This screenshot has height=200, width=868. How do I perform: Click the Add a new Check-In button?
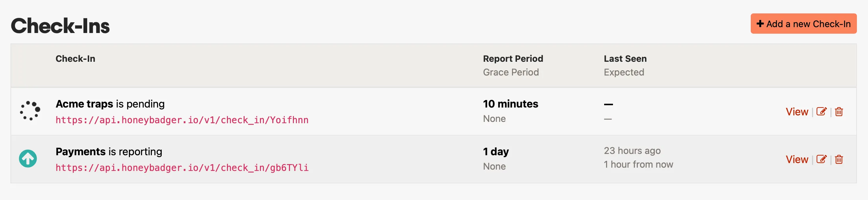tap(803, 24)
